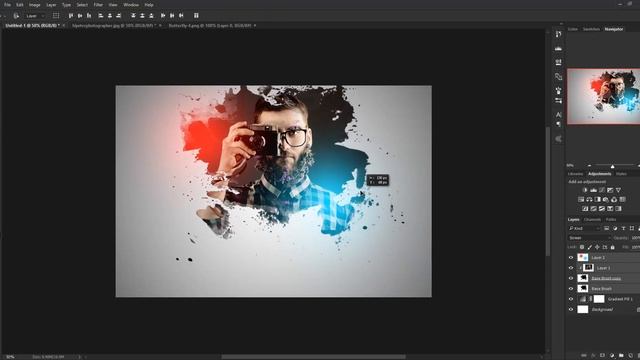Lock all padlock icon

coord(613,247)
